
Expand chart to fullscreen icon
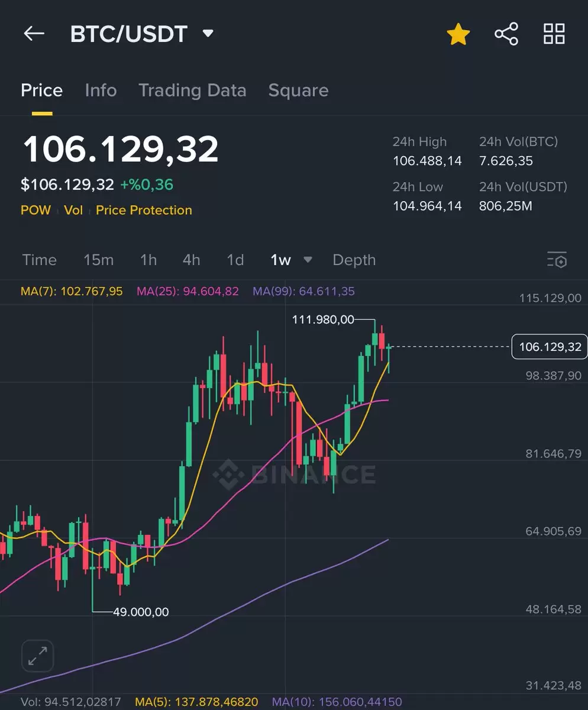(38, 656)
